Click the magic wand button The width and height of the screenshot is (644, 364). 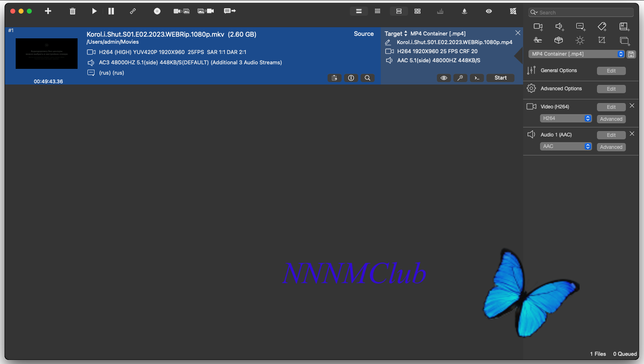[x=460, y=78]
